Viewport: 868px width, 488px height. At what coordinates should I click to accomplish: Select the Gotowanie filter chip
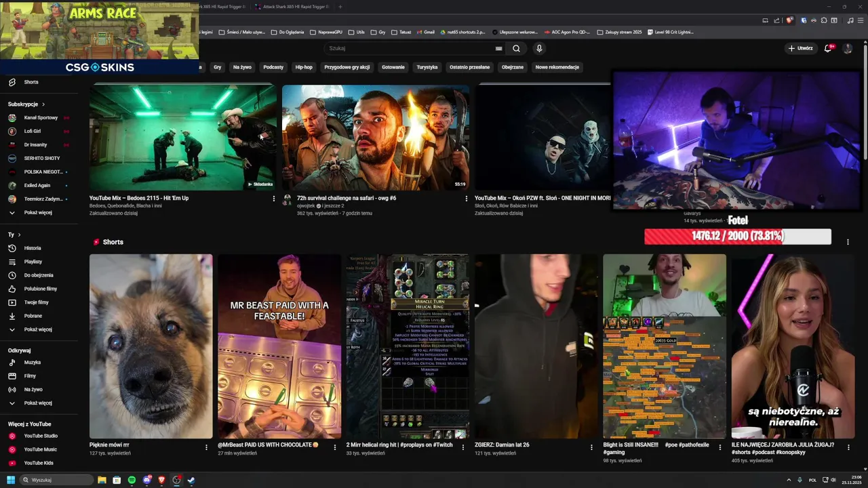393,67
